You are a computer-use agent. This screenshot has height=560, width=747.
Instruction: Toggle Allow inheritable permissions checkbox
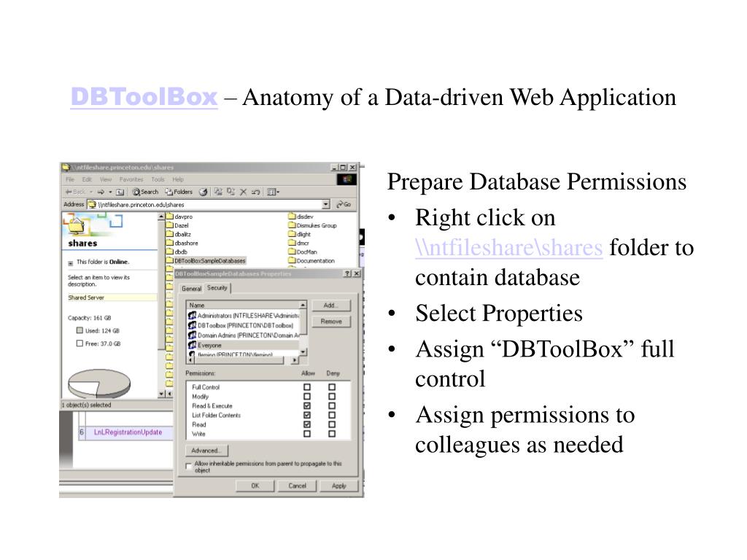189,466
